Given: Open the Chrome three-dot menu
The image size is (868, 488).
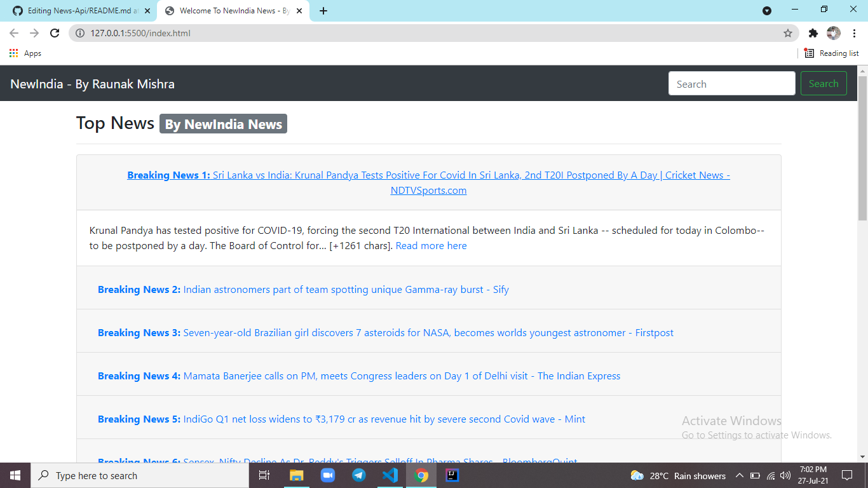Looking at the screenshot, I should coord(854,33).
